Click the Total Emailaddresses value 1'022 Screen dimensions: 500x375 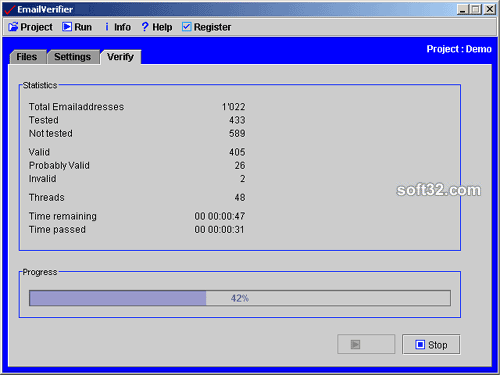point(234,107)
